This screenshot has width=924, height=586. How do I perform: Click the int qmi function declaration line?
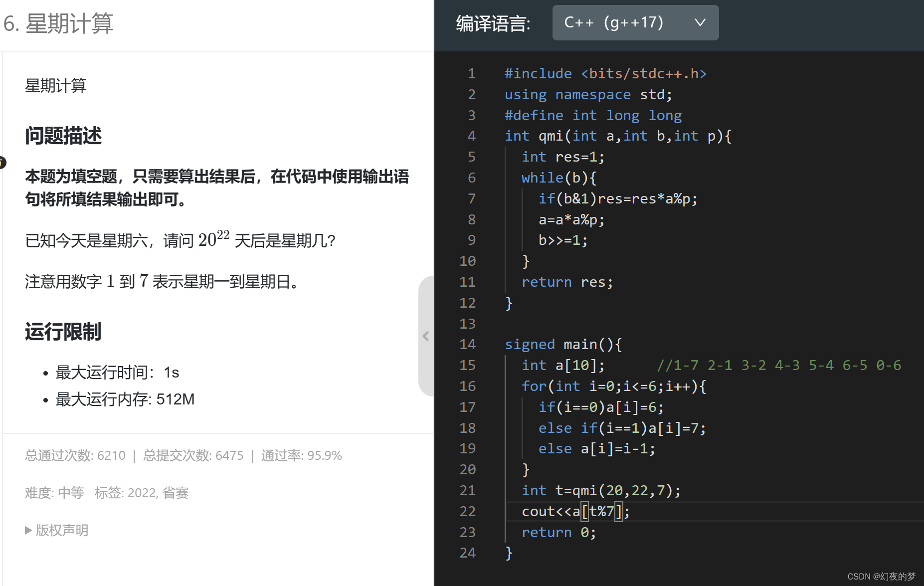(618, 136)
